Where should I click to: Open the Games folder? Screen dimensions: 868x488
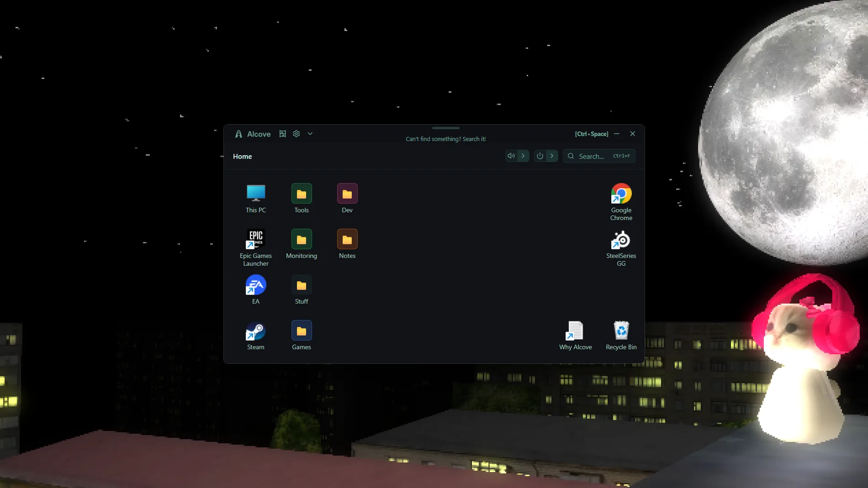coord(302,335)
